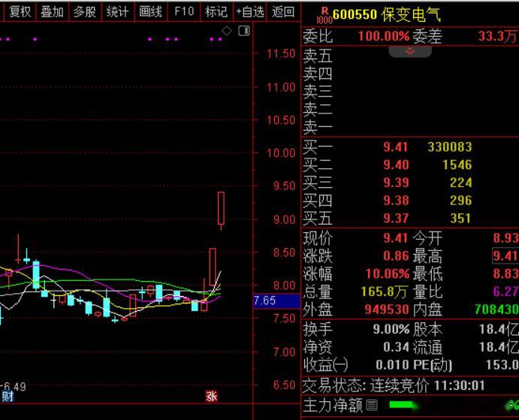
Task: Click the 换手 9.00% value
Action: [391, 329]
